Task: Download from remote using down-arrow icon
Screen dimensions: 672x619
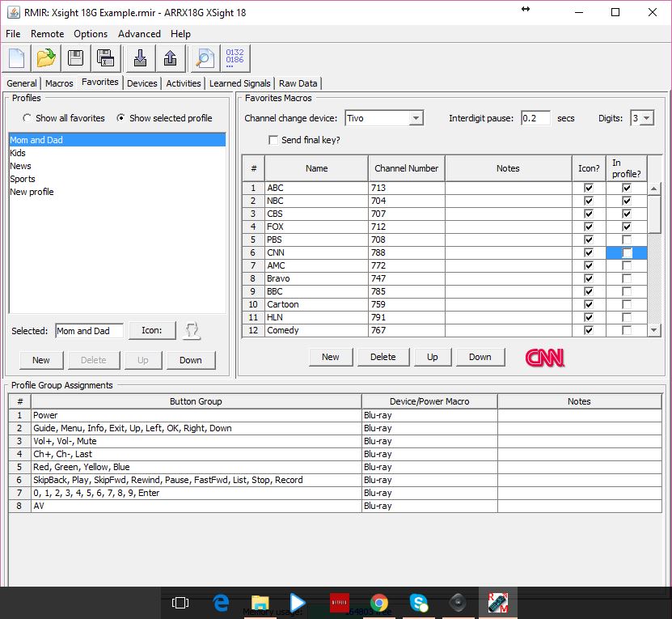Action: click(140, 58)
